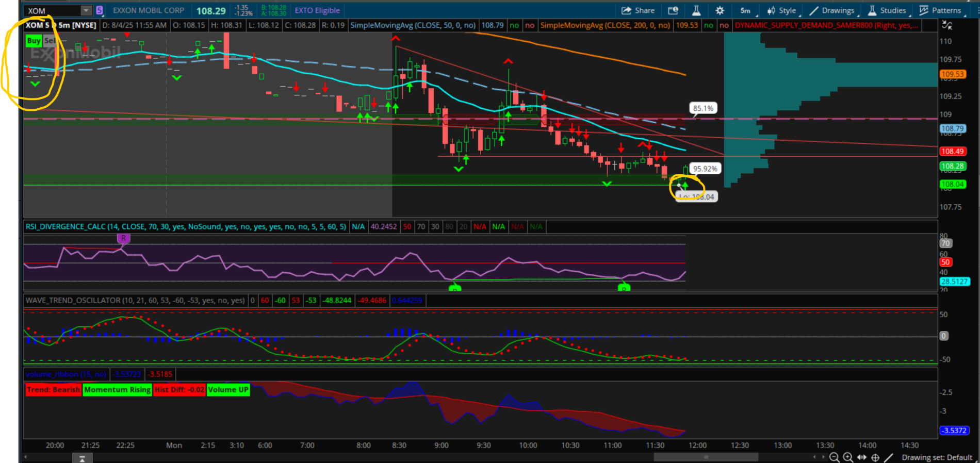The image size is (980, 463).
Task: Collapse the chart header with crossed-arrows icon
Action: [947, 25]
